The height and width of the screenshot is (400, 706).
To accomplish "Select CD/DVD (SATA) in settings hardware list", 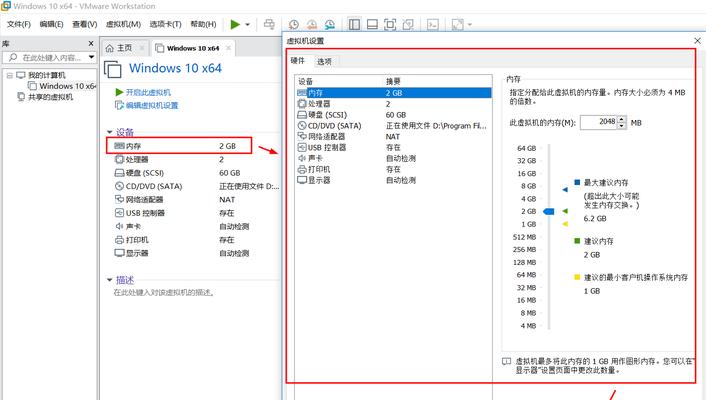I will (x=394, y=126).
